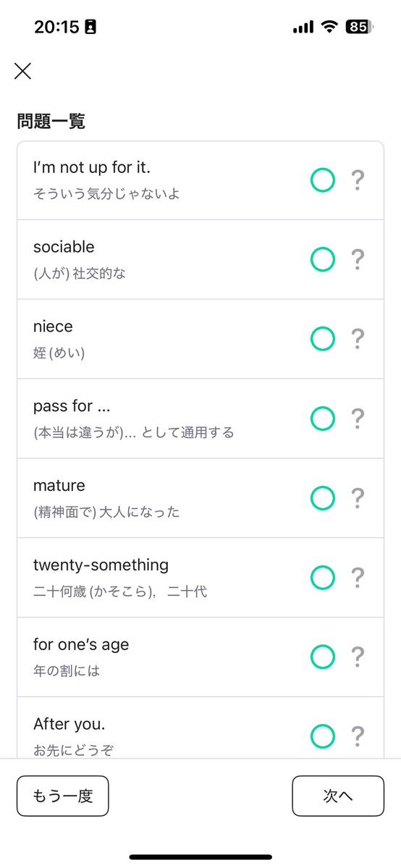This screenshot has width=401, height=868.
Task: Tap the 次へ button to continue
Action: pos(338,796)
